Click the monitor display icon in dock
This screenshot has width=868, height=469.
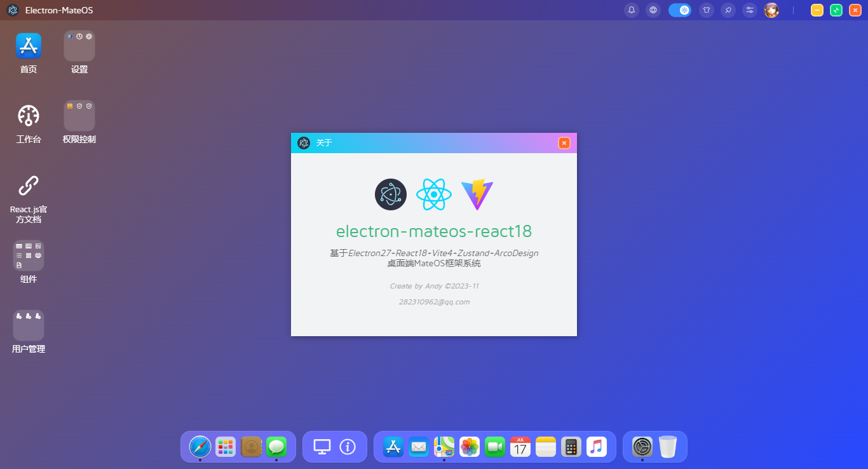tap(322, 447)
